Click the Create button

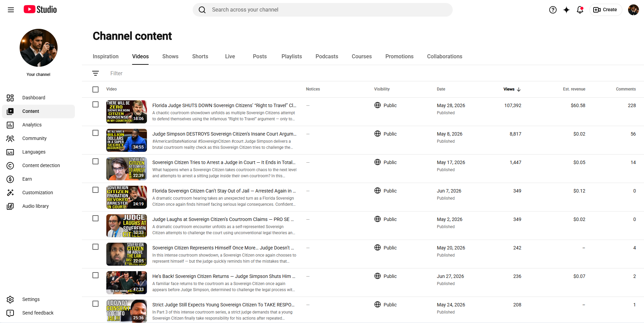coord(605,10)
